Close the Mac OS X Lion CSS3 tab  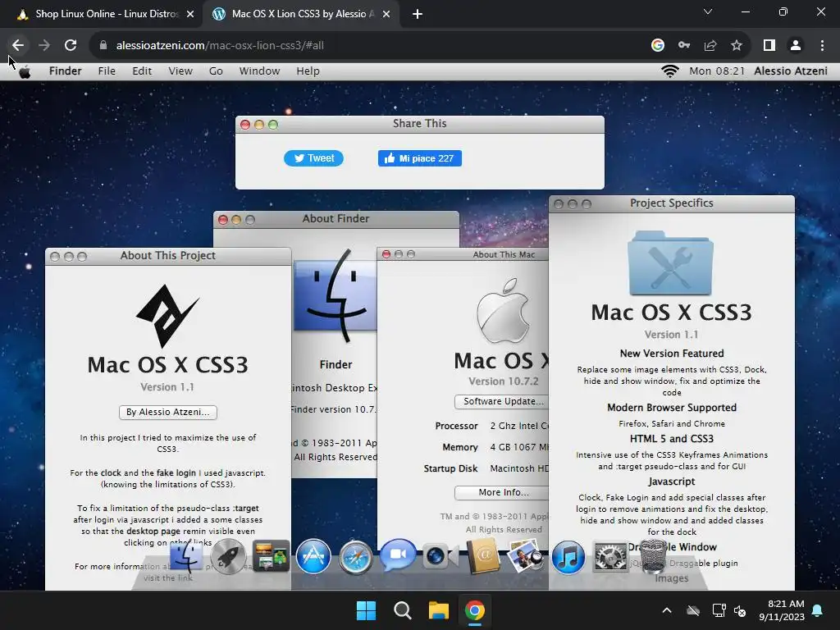tap(386, 14)
